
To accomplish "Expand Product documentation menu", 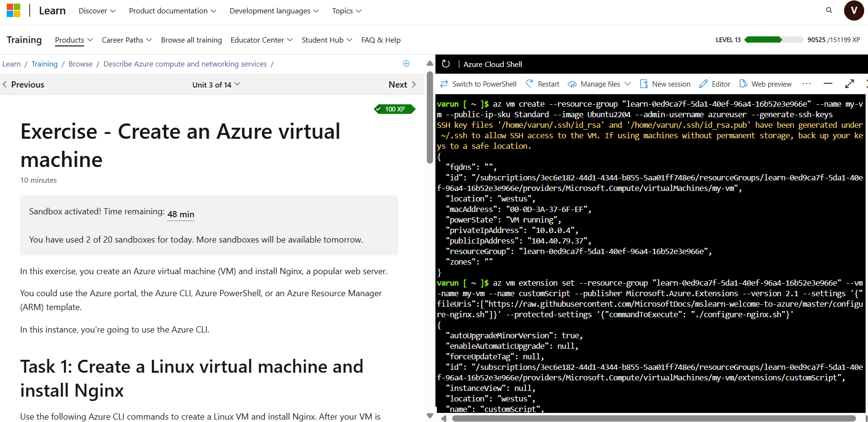I will (173, 11).
